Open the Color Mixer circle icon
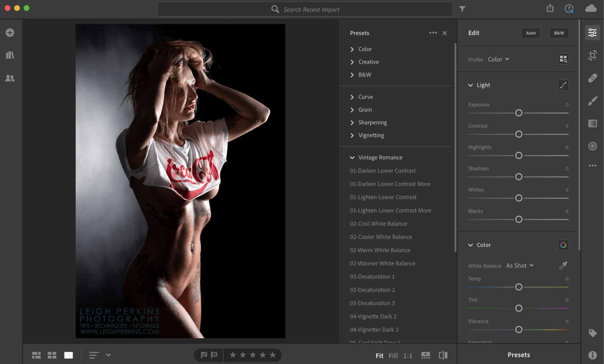The image size is (604, 364). [563, 245]
